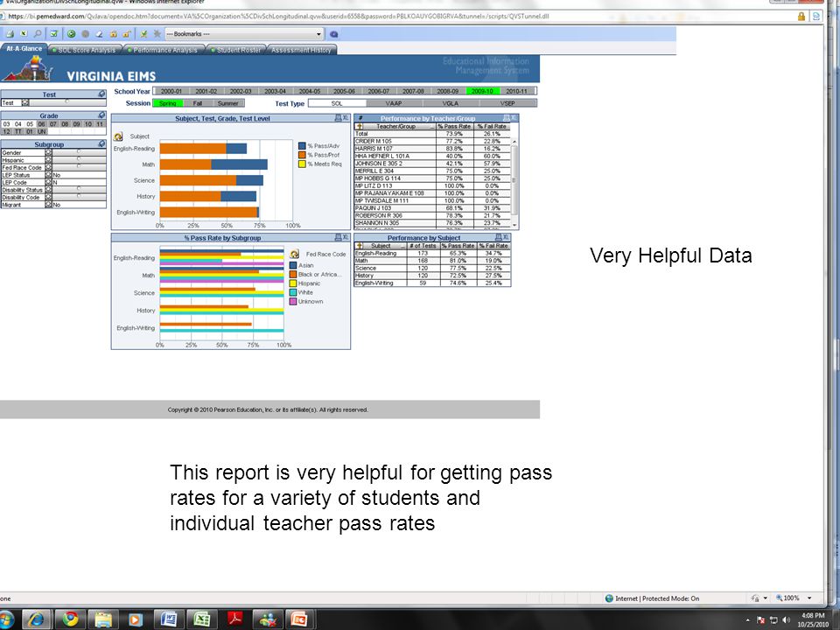Viewport: 840px width, 630px height.
Task: Select VSEP test type
Action: [x=507, y=103]
